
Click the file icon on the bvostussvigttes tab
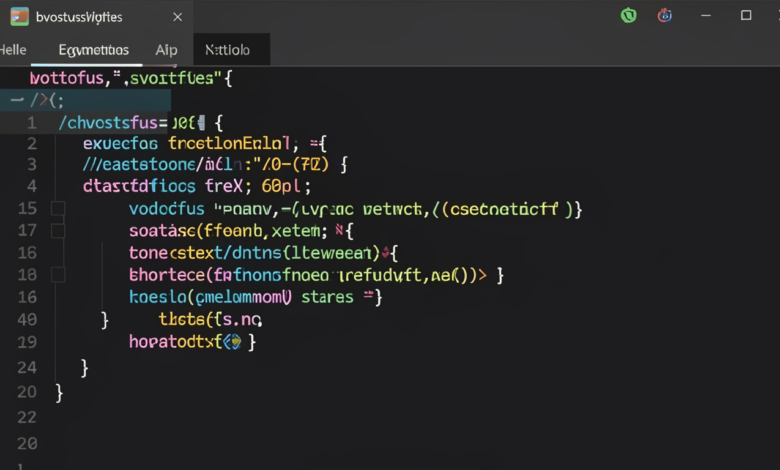pyautogui.click(x=17, y=17)
